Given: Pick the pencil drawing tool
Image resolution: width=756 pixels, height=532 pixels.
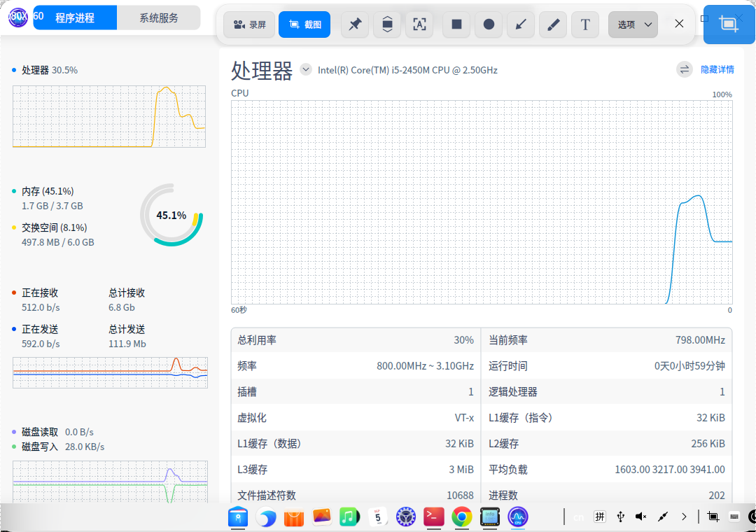Looking at the screenshot, I should [x=553, y=24].
